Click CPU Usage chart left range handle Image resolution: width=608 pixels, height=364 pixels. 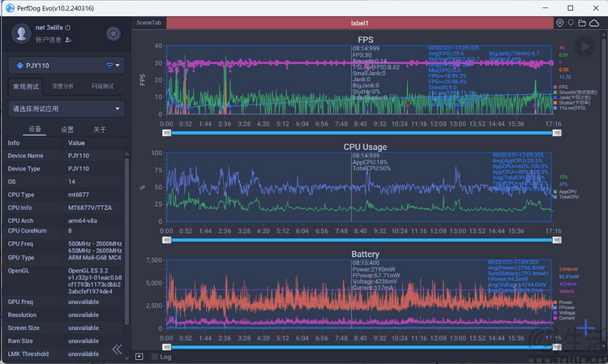point(167,240)
